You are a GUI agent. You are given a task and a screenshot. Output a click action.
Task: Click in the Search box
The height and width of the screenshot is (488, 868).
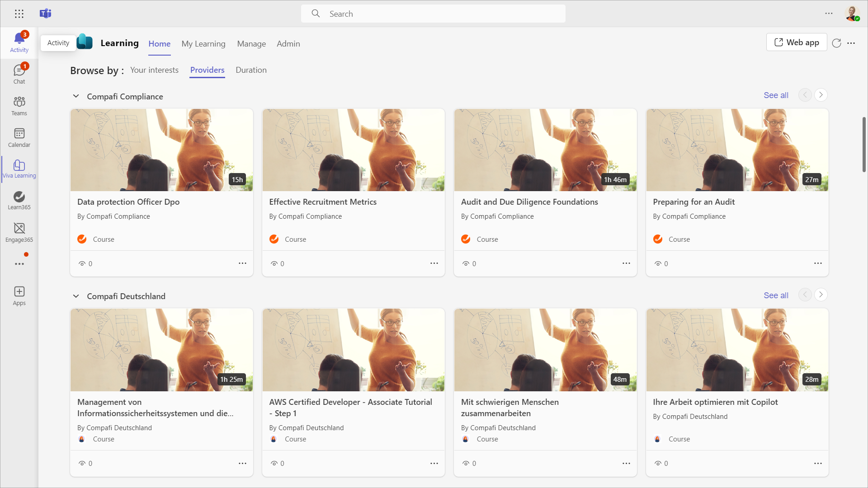(433, 14)
